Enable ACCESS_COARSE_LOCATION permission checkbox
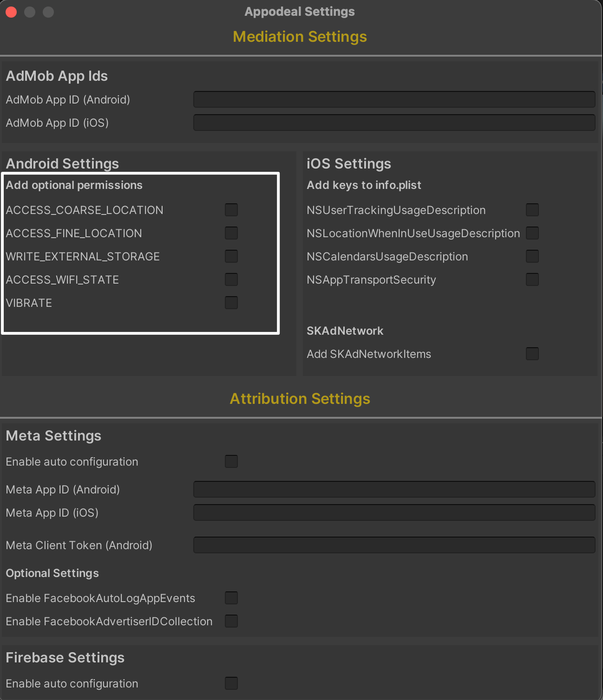The width and height of the screenshot is (603, 700). (231, 210)
